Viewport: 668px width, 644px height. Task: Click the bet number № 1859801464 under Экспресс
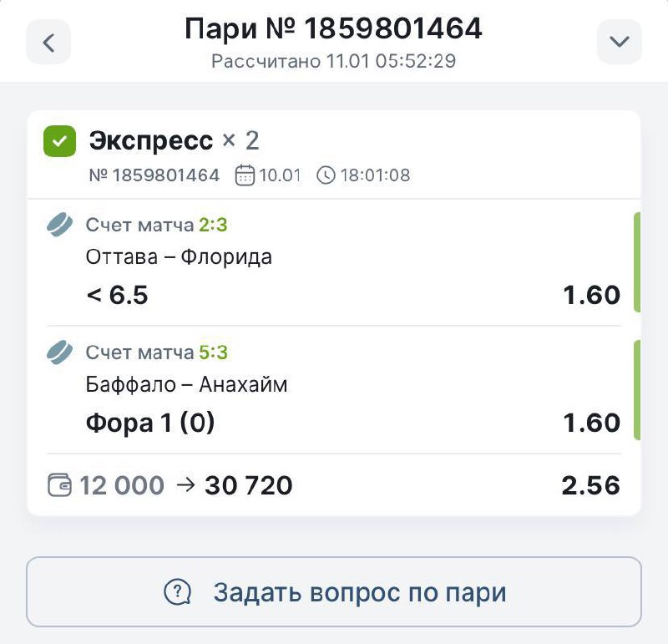coord(154,175)
